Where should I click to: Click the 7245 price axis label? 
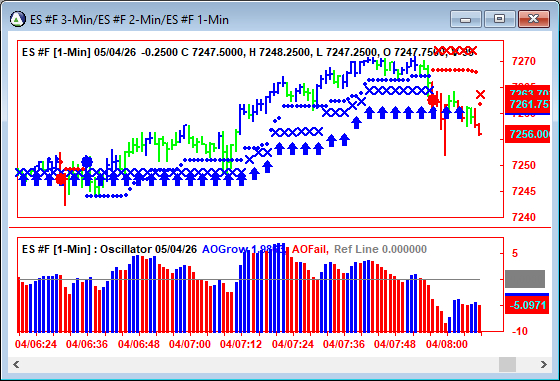tap(524, 191)
